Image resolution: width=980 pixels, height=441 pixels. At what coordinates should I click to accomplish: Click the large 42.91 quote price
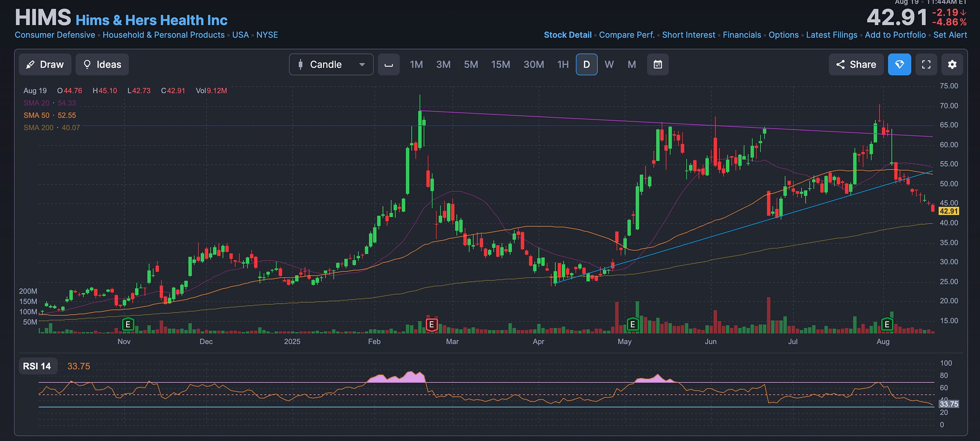point(897,18)
